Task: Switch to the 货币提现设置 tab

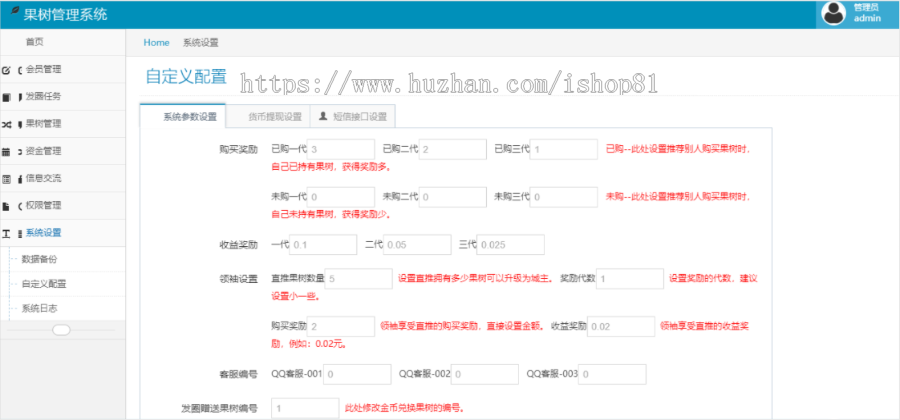Action: [x=267, y=116]
